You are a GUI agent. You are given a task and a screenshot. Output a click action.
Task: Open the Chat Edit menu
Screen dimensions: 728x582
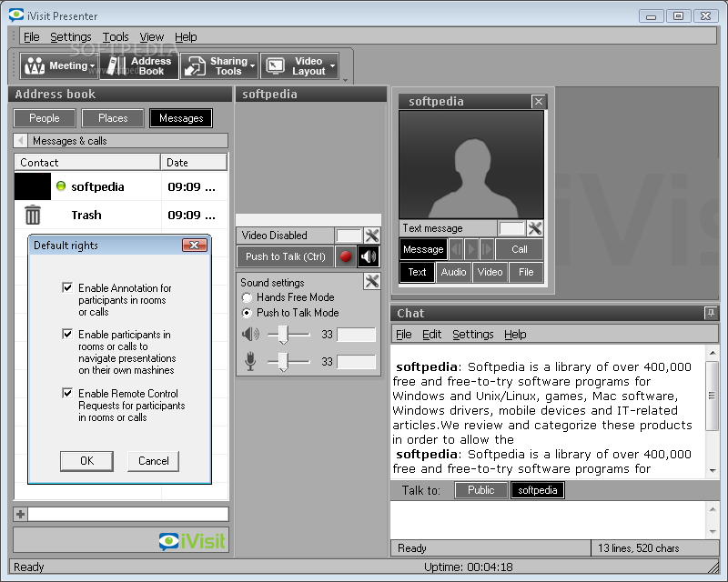point(431,334)
